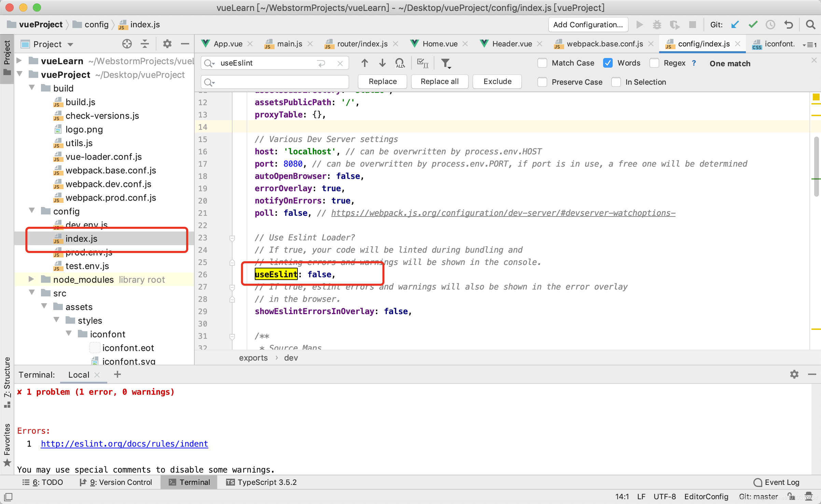
Task: Open Git Show History clock icon
Action: tap(770, 25)
